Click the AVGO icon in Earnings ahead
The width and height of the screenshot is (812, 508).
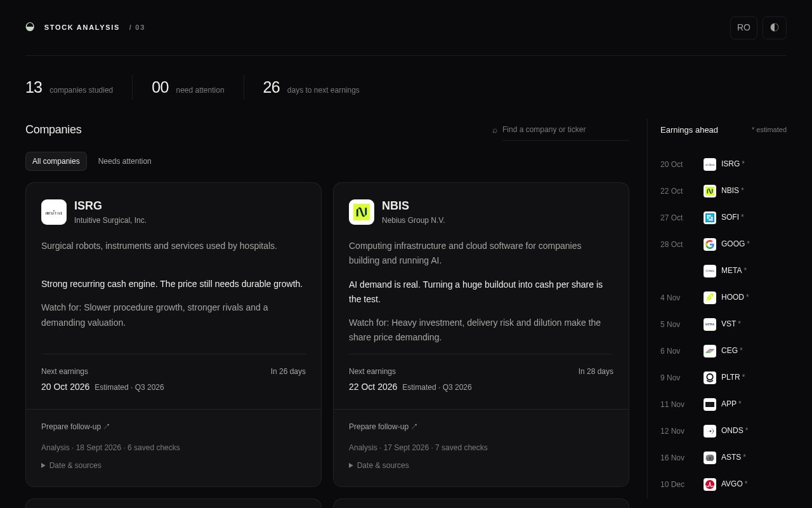click(x=710, y=485)
